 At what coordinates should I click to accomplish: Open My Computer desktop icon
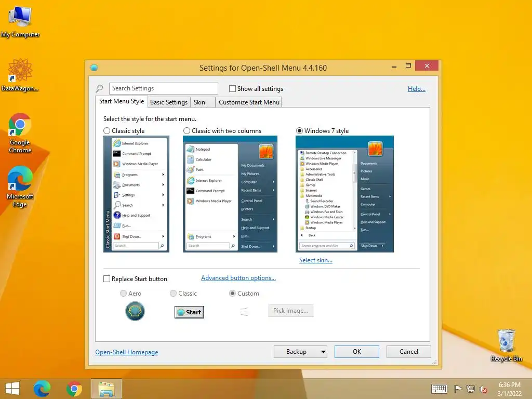point(20,22)
